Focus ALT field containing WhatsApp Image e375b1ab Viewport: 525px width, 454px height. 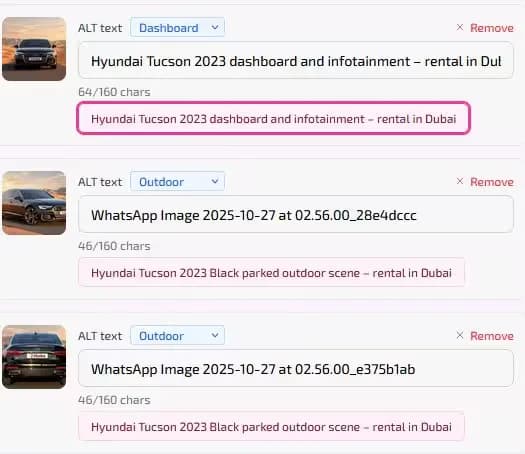tap(296, 369)
